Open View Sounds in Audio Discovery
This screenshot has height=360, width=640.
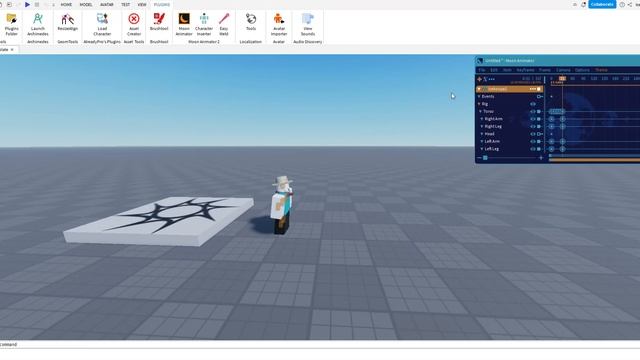pyautogui.click(x=308, y=24)
